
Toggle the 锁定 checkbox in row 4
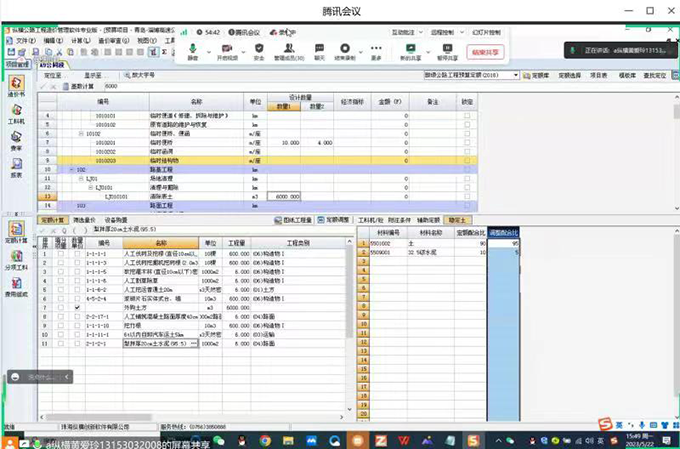coord(467,116)
